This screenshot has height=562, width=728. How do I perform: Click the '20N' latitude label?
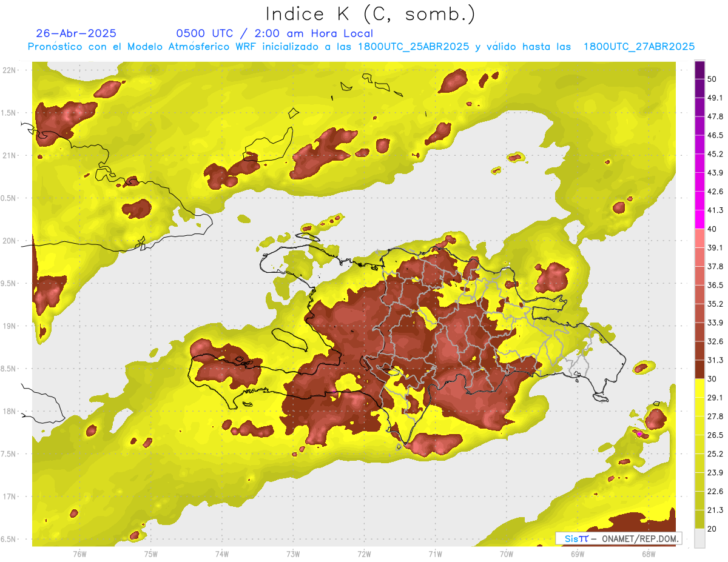point(10,241)
